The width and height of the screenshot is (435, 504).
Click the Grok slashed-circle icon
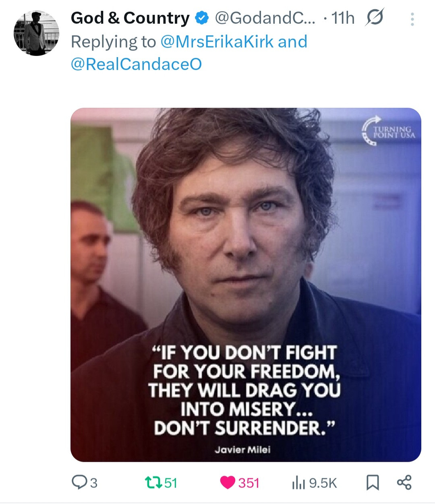[375, 17]
